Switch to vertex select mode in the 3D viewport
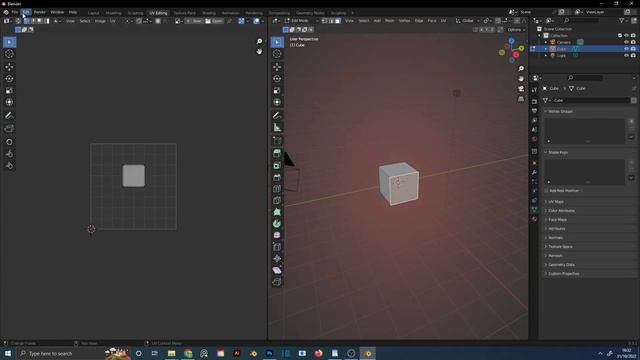Image resolution: width=640 pixels, height=360 pixels. click(324, 21)
